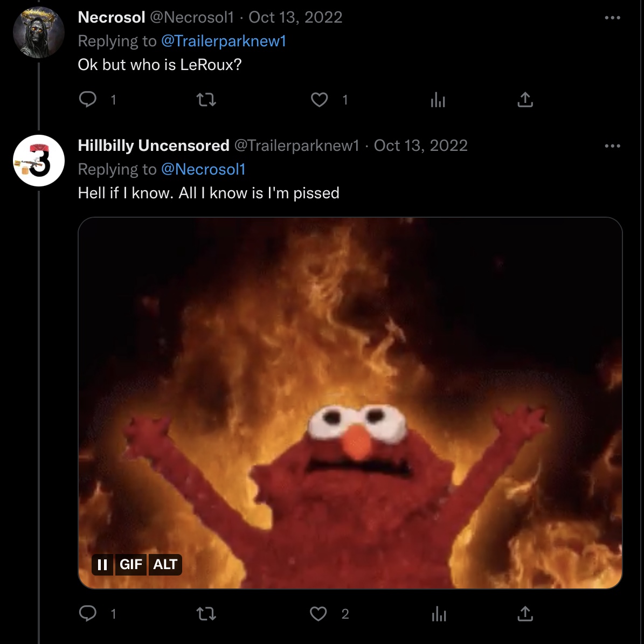Share Necrosol's tweet
644x644 pixels.
pyautogui.click(x=525, y=100)
